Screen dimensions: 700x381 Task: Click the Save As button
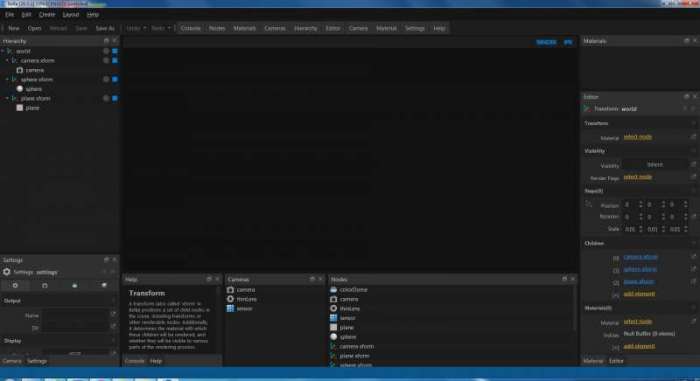[x=105, y=28]
